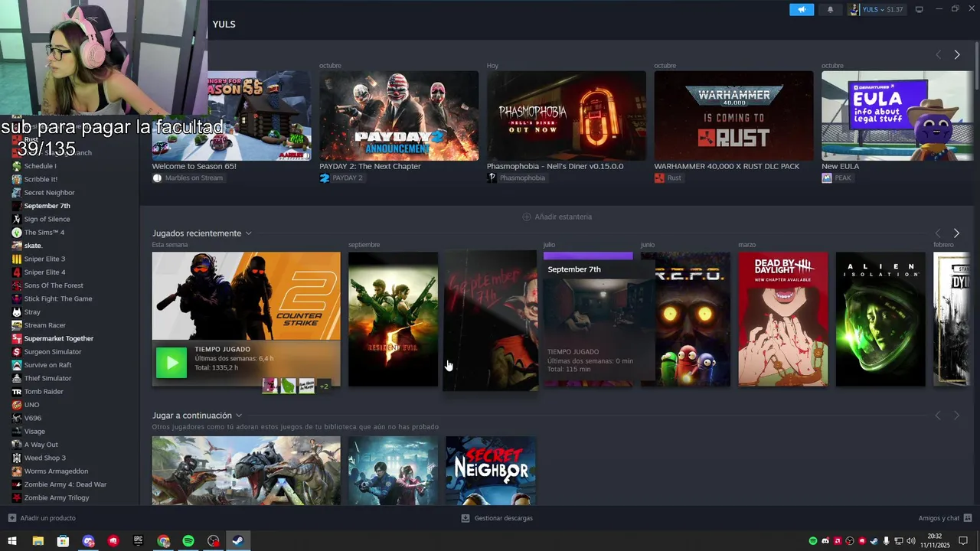Viewport: 980px width, 551px height.
Task: Open the WARHAMMER 40,000 X RUST DLC news
Action: pos(733,116)
